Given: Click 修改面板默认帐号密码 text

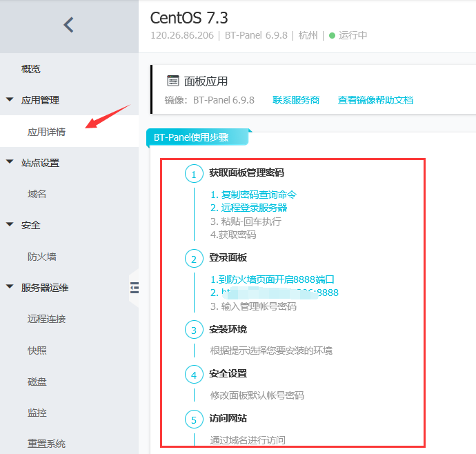Looking at the screenshot, I should pos(257,395).
